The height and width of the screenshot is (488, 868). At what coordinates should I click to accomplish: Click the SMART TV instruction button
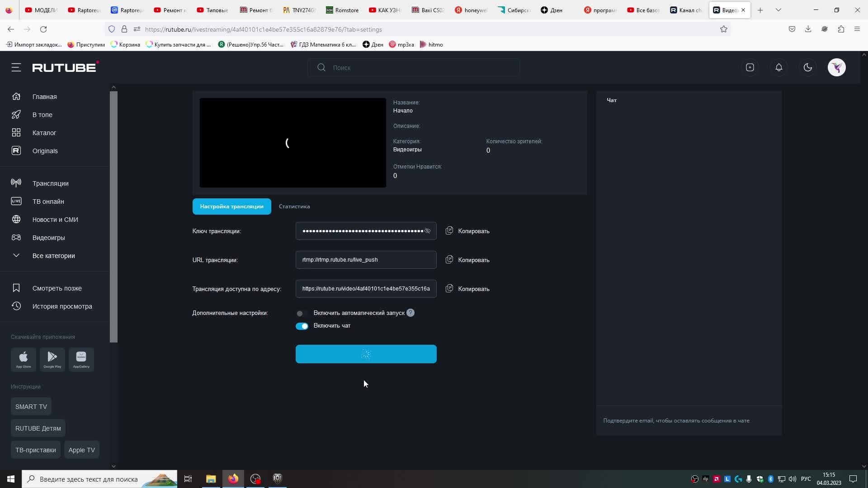click(31, 407)
